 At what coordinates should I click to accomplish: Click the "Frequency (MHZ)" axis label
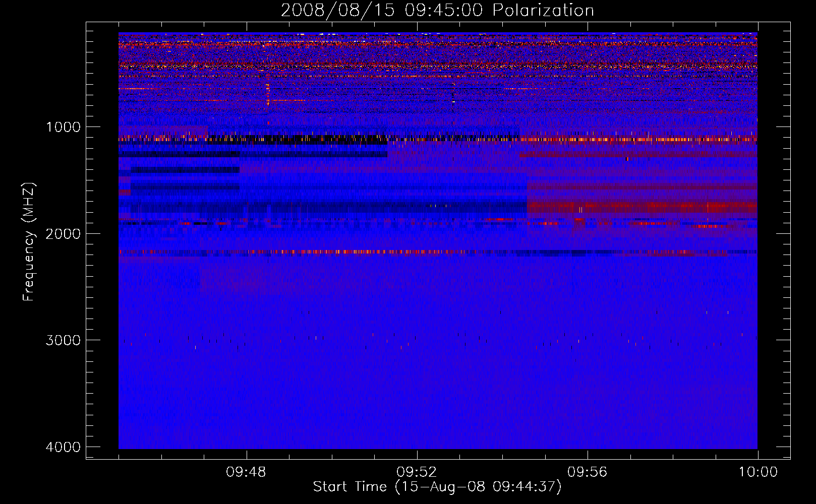tap(29, 242)
